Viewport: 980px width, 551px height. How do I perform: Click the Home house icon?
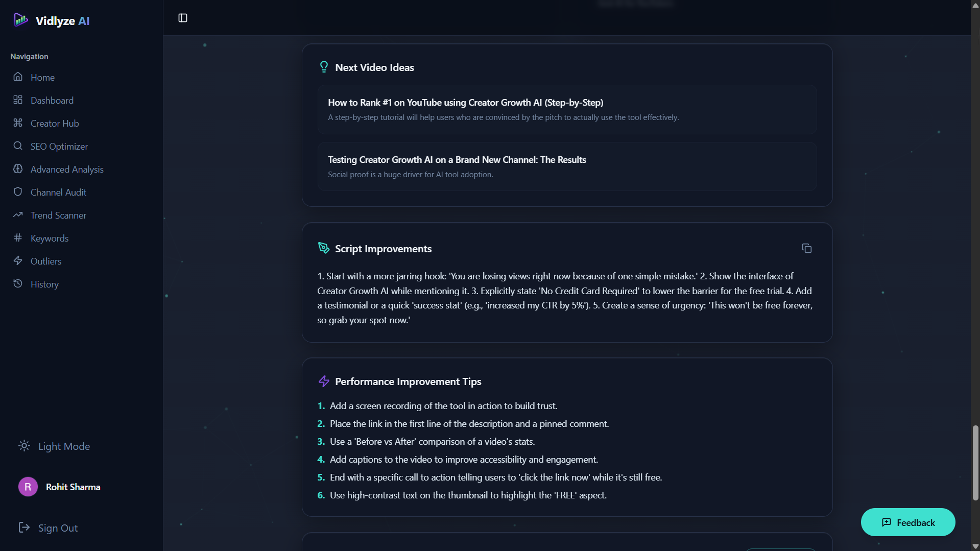point(18,77)
